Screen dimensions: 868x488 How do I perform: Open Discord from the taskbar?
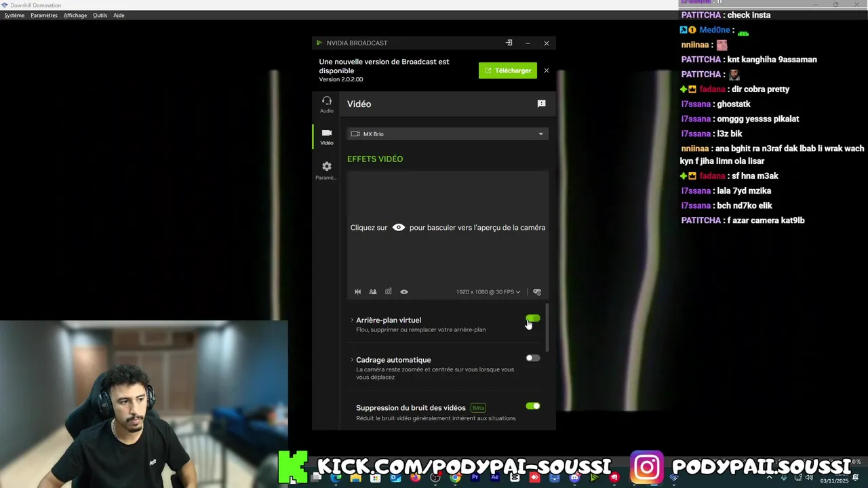click(x=574, y=478)
